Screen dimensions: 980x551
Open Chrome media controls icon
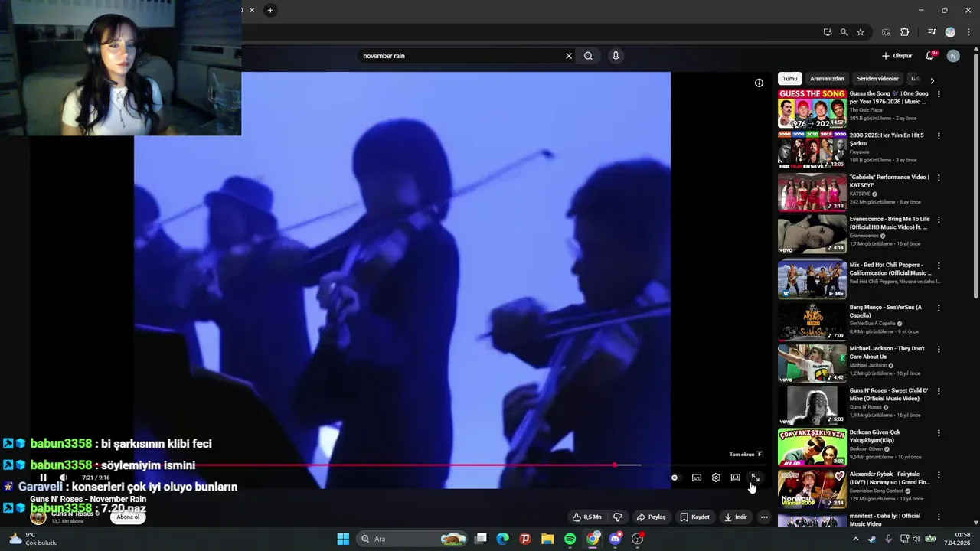[x=932, y=32]
